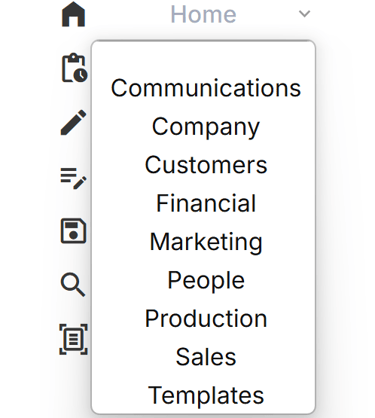Choose Marketing from the menu

coord(206,242)
